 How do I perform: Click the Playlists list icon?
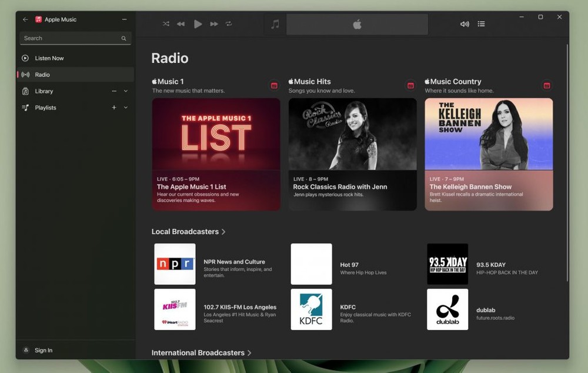(25, 108)
